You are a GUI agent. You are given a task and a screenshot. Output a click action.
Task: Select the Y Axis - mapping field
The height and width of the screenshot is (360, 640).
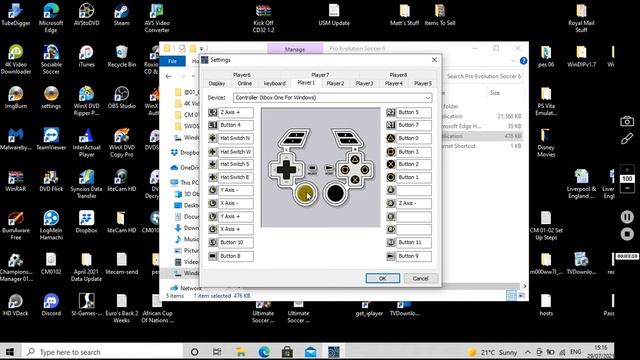[236, 190]
